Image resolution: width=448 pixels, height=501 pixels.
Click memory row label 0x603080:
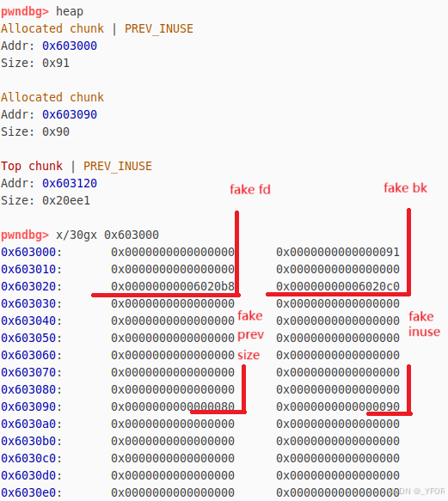pos(31,389)
